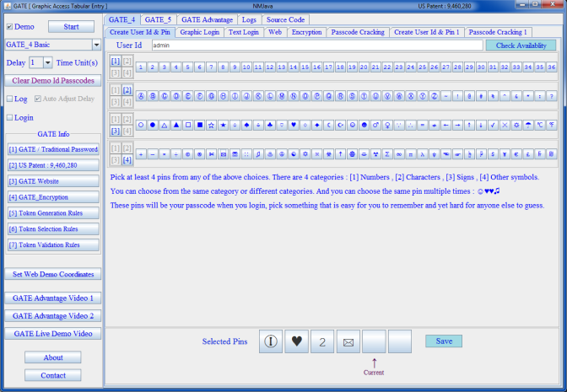The width and height of the screenshot is (567, 392).
Task: Pick number pin 20
Action: pyautogui.click(x=364, y=67)
